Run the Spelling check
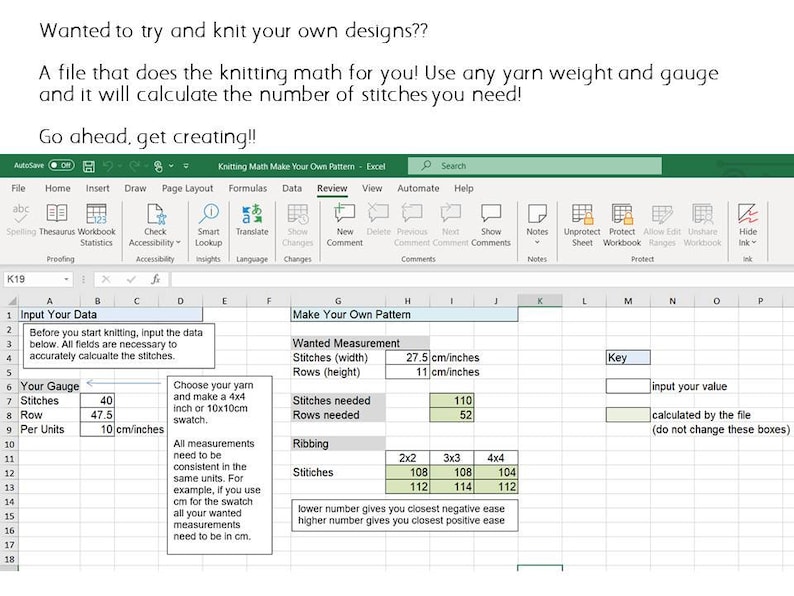The image size is (794, 596). (21, 221)
